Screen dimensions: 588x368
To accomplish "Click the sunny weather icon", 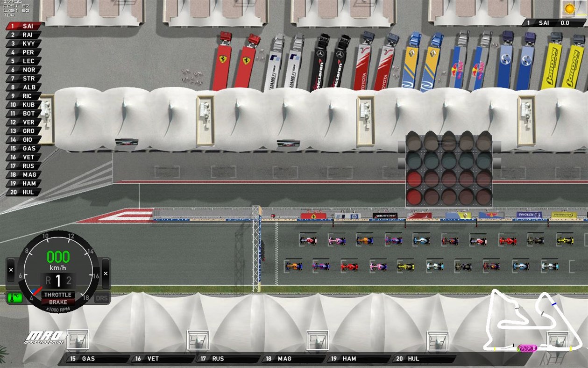I will tap(569, 8).
